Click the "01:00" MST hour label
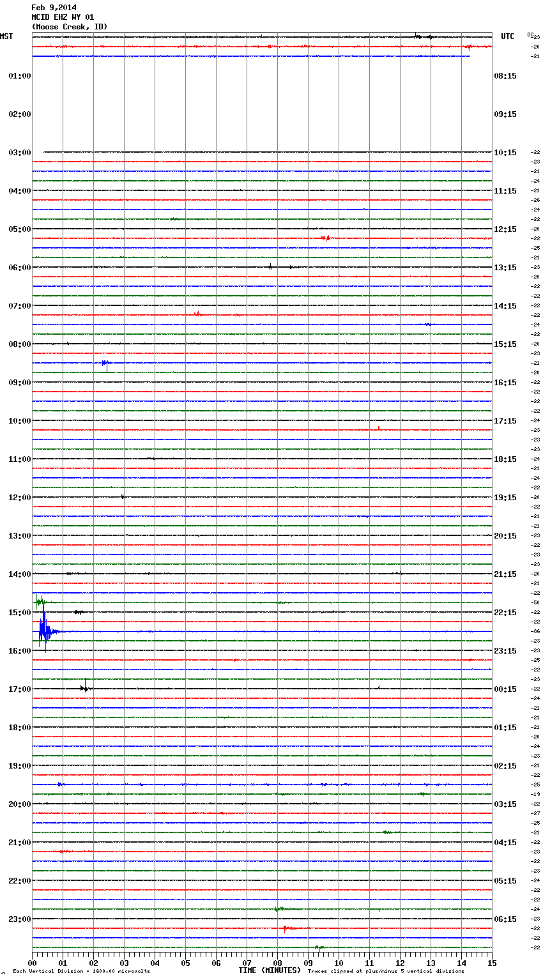This screenshot has width=543, height=980. point(20,76)
